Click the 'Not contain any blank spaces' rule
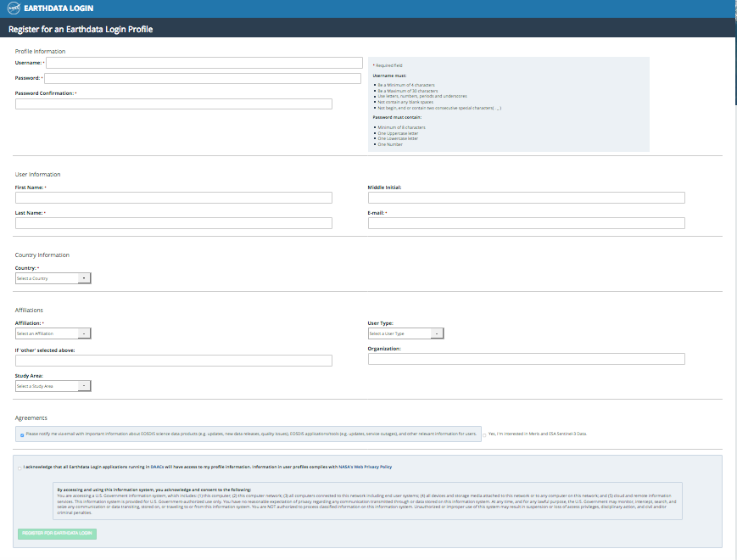The image size is (737, 560). (405, 102)
